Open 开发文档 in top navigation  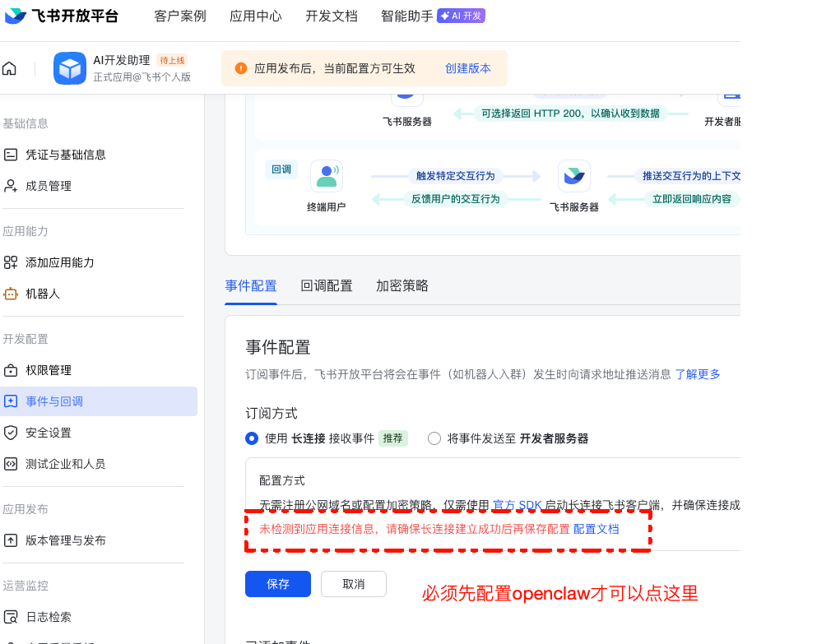point(332,16)
